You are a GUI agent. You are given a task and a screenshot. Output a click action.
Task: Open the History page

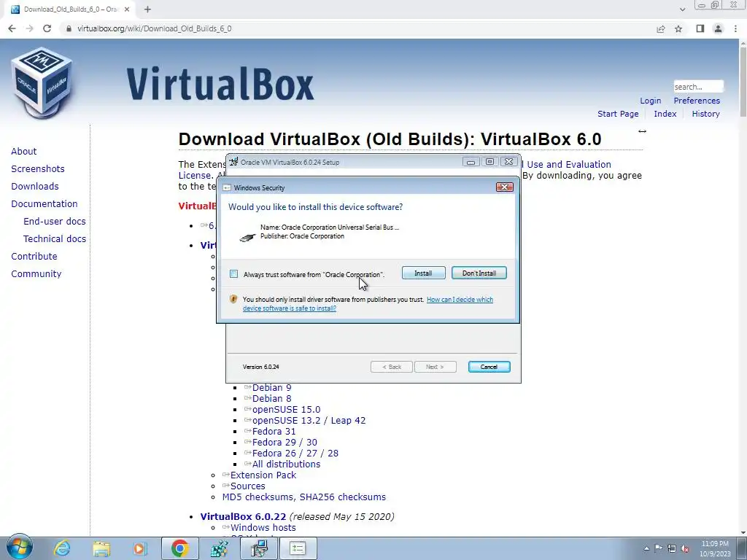[x=705, y=114]
